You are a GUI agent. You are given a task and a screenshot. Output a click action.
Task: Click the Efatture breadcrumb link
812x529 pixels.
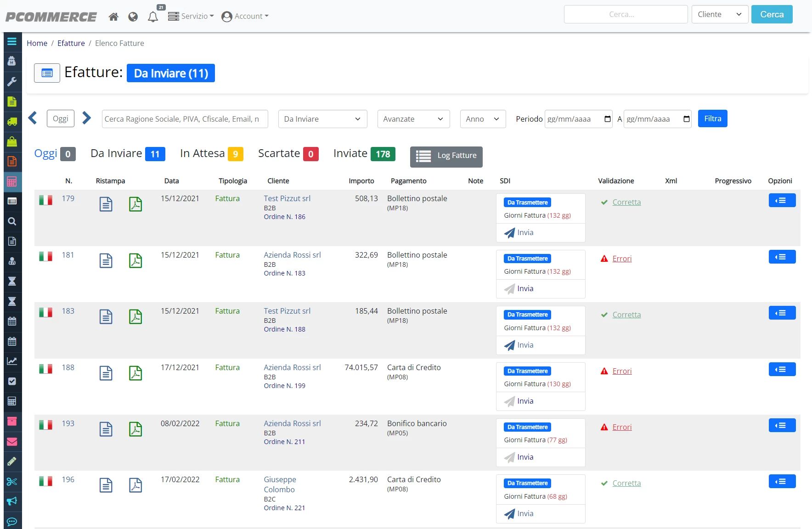(x=71, y=43)
